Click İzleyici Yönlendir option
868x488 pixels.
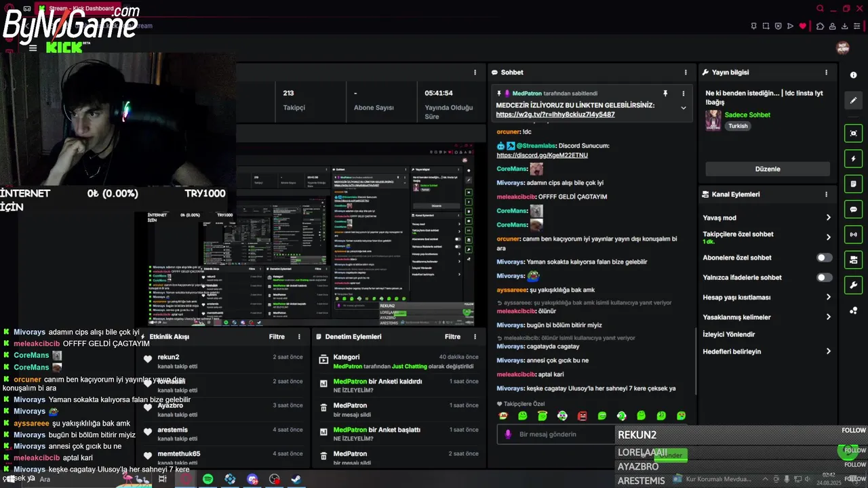coord(729,334)
